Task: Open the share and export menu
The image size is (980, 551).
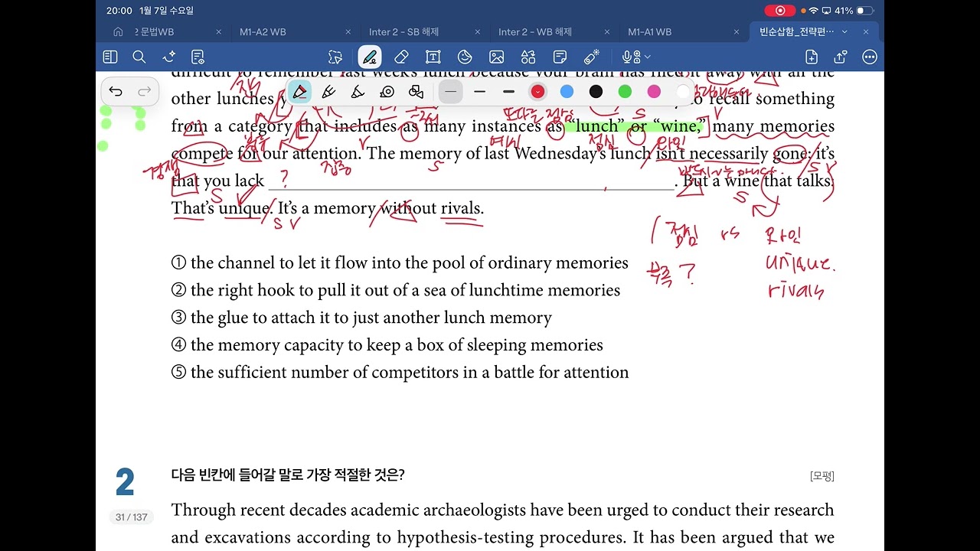Action: pyautogui.click(x=841, y=57)
